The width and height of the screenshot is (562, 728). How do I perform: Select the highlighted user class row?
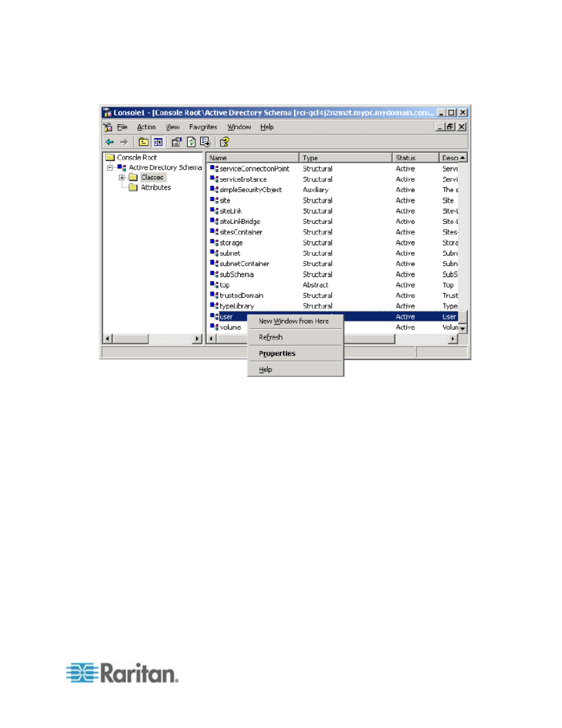(333, 317)
